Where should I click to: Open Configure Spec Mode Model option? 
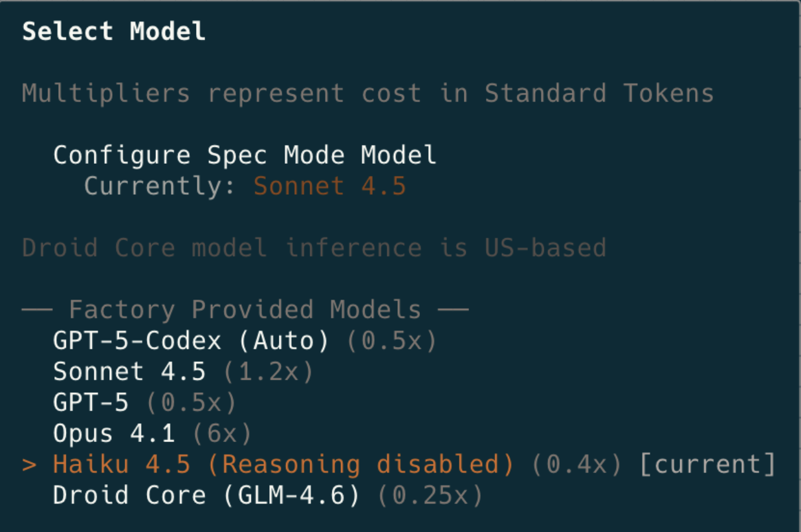245,155
